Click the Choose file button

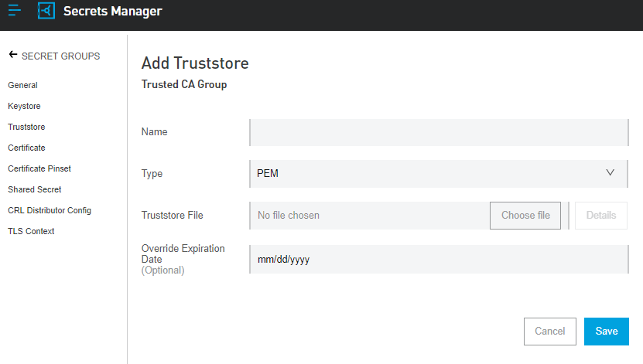pos(525,216)
